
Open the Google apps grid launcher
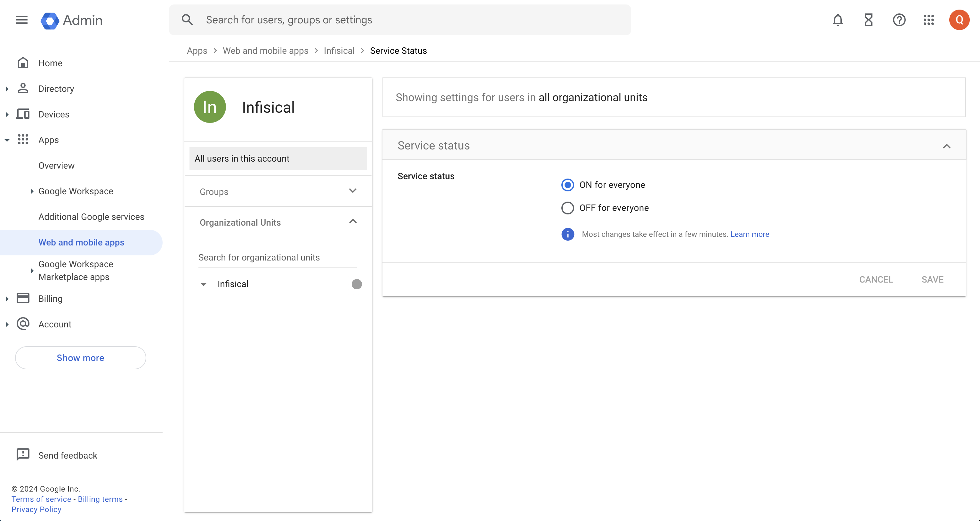929,20
